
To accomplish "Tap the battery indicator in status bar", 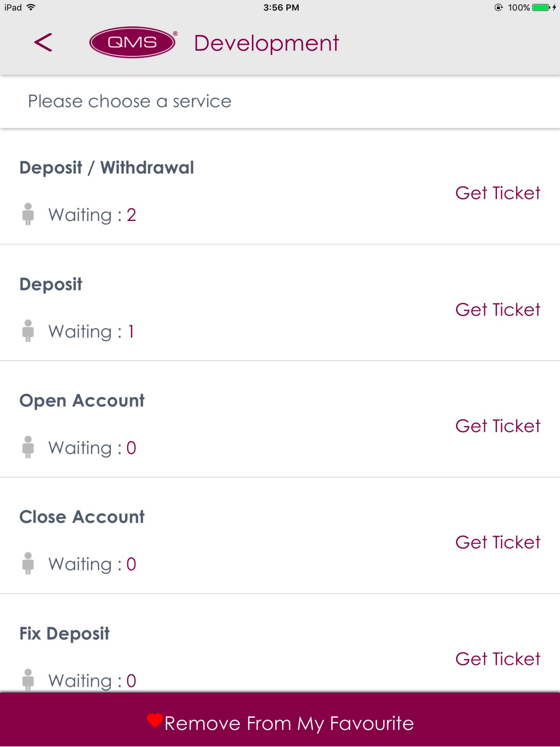I will [541, 7].
